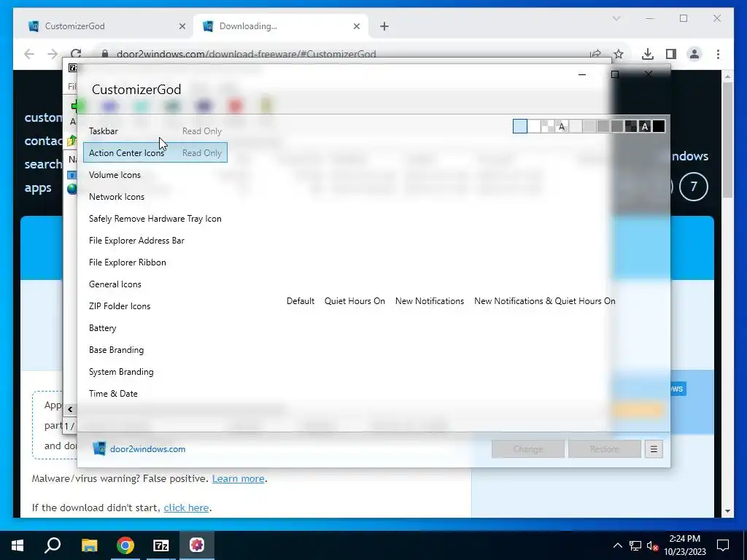The height and width of the screenshot is (560, 747).
Task: Select Time & Date category
Action: 155,394
